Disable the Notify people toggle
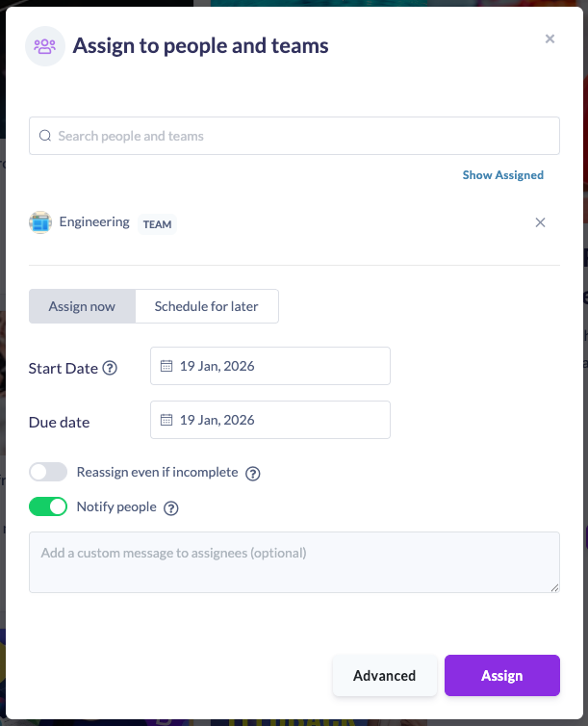 pos(48,506)
